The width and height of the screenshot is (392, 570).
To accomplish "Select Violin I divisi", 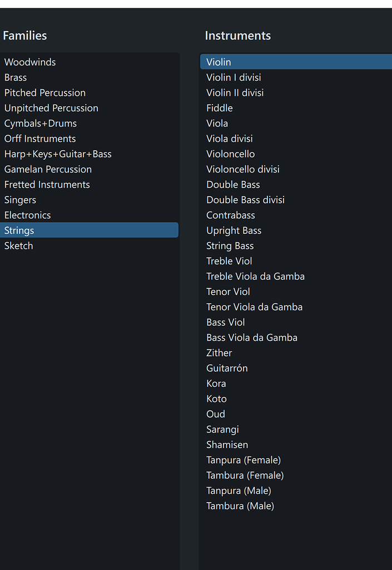I will coord(234,77).
